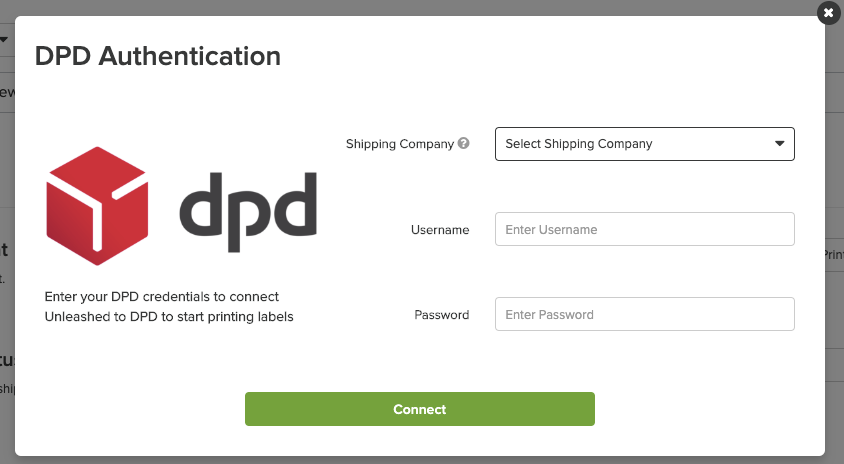Click the help icon beside Shipping Company

click(464, 144)
